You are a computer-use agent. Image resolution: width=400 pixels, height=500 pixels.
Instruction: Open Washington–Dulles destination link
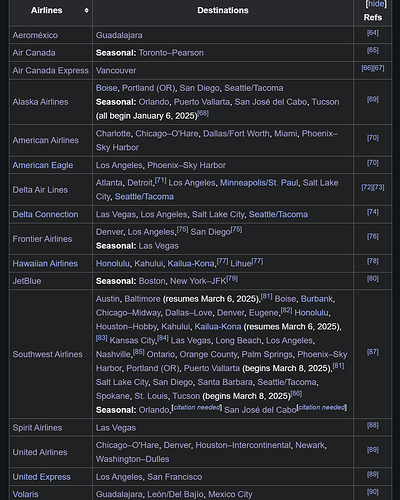coord(132,459)
